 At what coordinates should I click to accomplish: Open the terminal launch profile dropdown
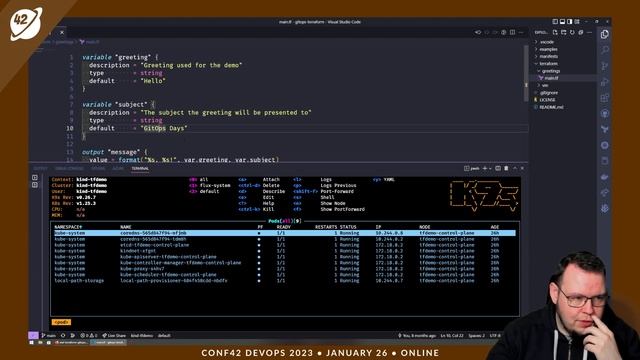[490, 169]
